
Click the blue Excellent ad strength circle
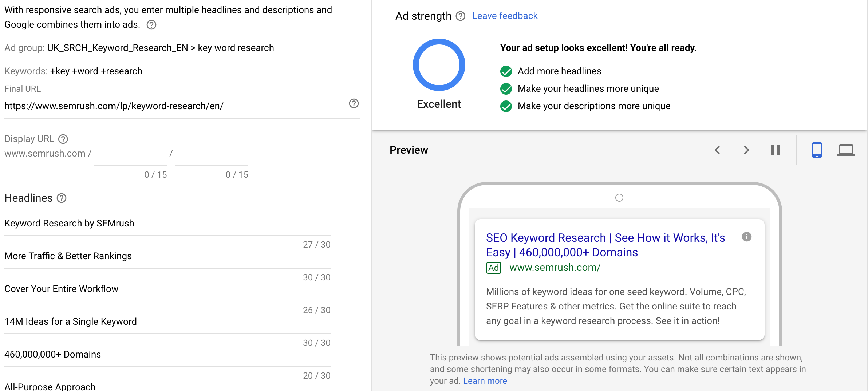tap(439, 65)
